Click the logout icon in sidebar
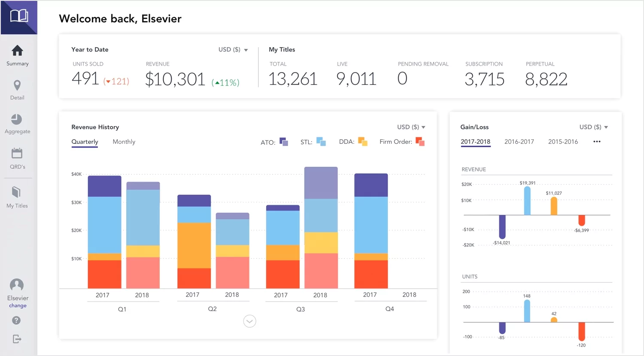The height and width of the screenshot is (356, 644). point(17,339)
